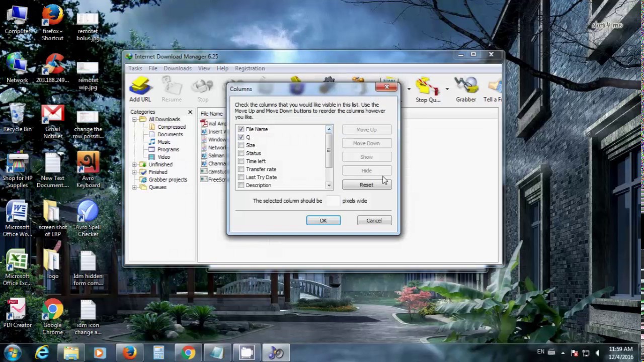
Task: Click the Stop Queue toolbar icon
Action: (x=428, y=90)
